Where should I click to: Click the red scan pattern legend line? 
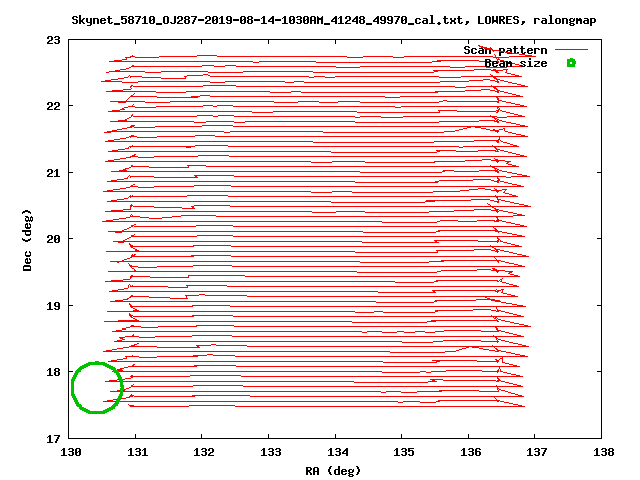pos(571,50)
